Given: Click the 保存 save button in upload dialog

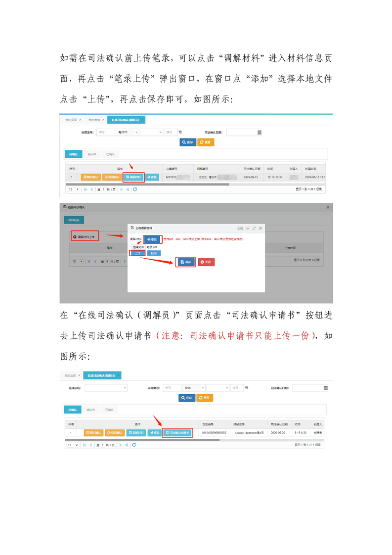Looking at the screenshot, I should 185,262.
